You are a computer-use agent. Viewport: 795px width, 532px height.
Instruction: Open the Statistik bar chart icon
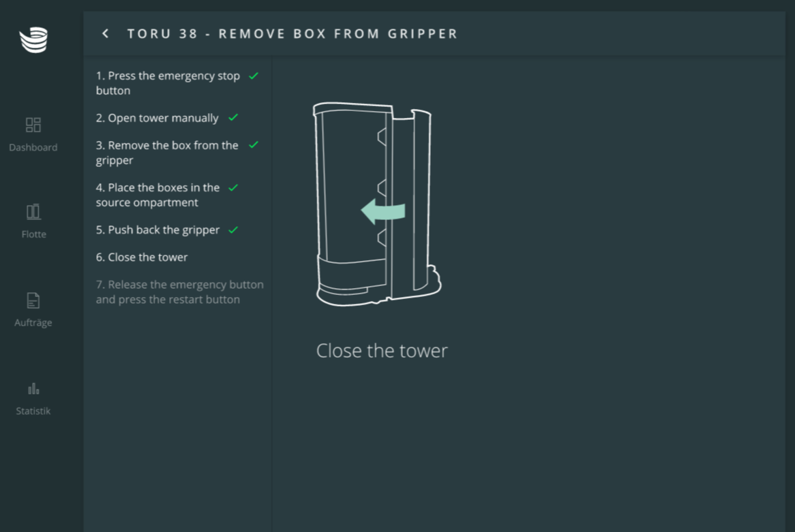(33, 389)
